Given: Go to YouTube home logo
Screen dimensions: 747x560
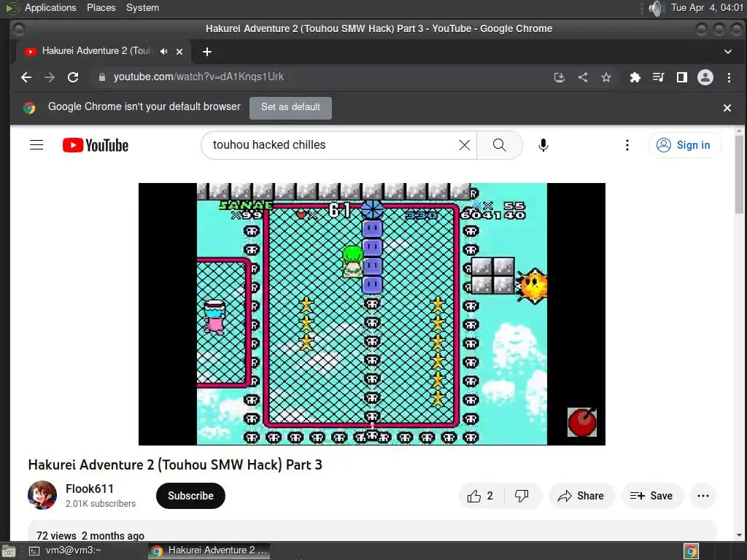Looking at the screenshot, I should click(96, 145).
